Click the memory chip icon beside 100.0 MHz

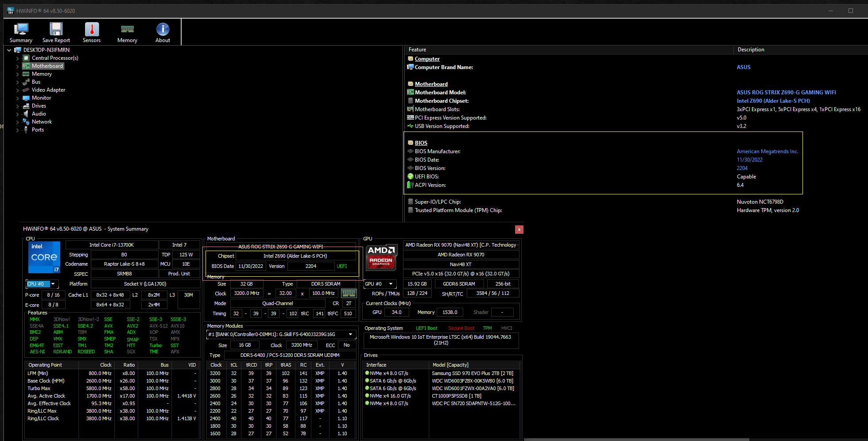pos(349,293)
